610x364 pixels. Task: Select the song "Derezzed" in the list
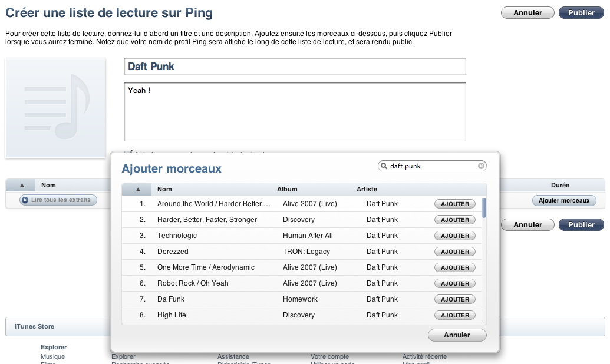(x=173, y=252)
